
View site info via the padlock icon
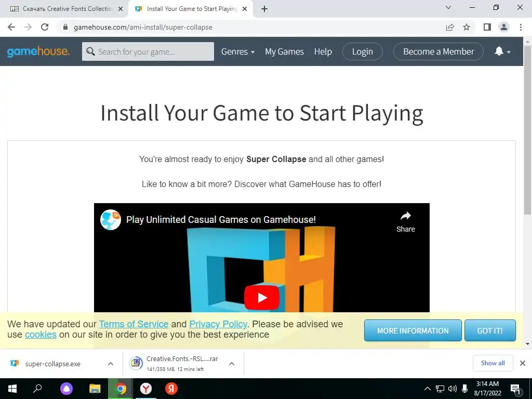tap(65, 27)
